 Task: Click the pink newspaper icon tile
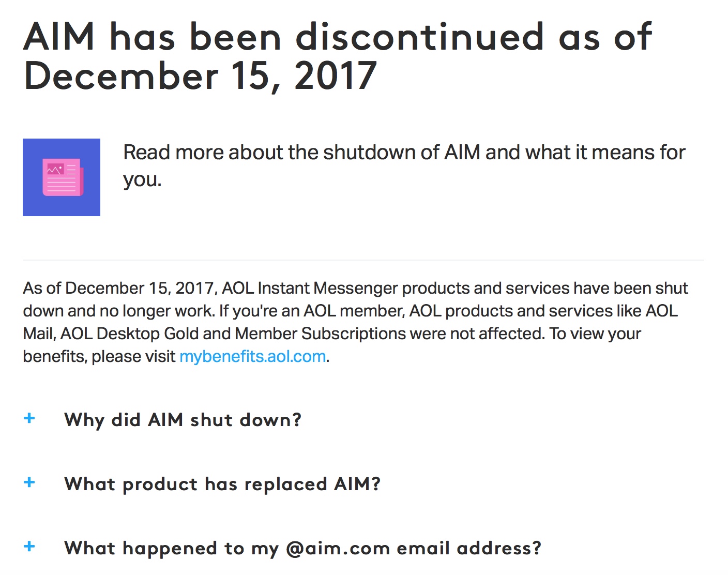click(x=62, y=177)
